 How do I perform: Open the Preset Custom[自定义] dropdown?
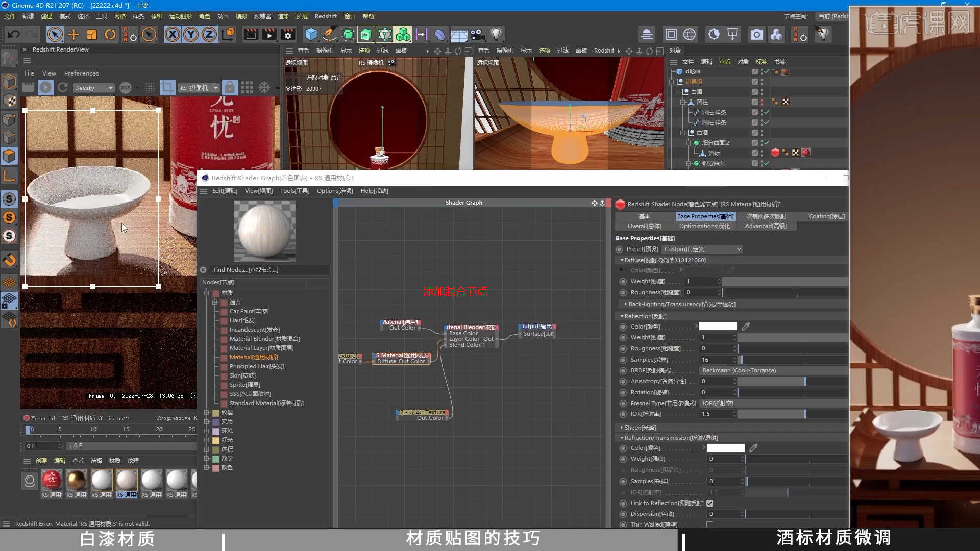coord(702,249)
